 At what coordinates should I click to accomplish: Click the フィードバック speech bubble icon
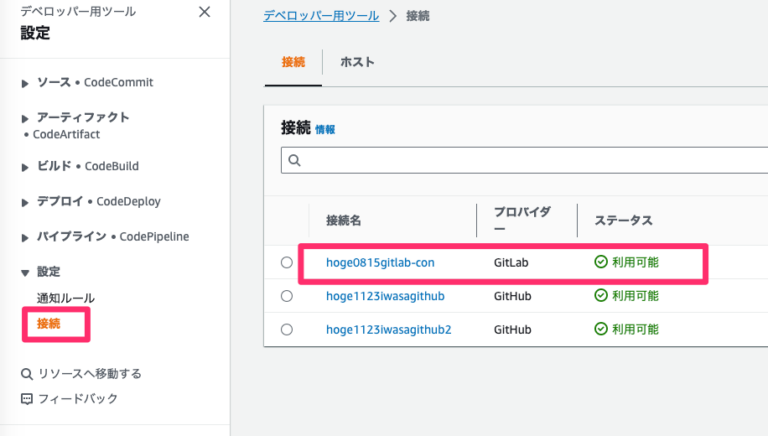27,399
